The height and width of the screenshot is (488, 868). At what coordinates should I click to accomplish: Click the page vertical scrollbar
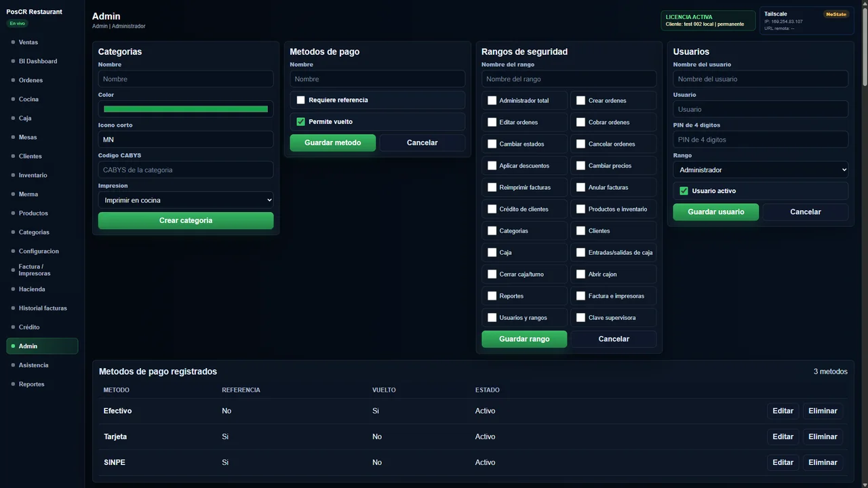tap(865, 47)
